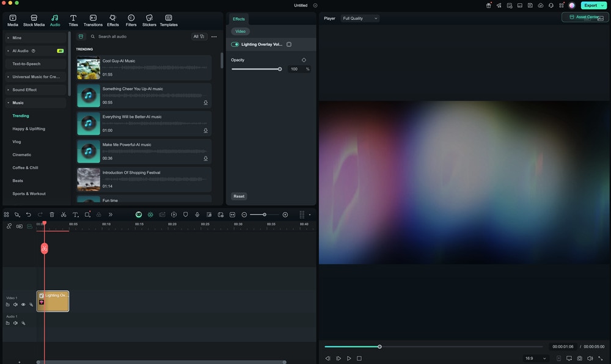Open the Templates tab
Viewport: 611px width, 364px height.
(x=169, y=20)
